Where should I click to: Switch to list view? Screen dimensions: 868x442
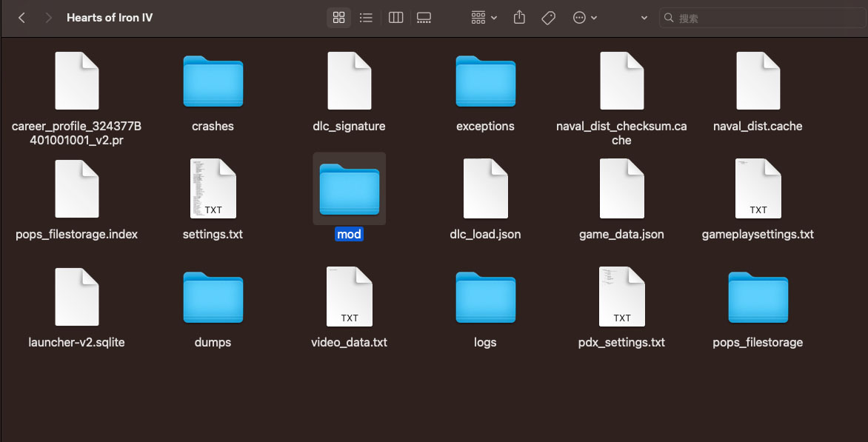point(366,18)
